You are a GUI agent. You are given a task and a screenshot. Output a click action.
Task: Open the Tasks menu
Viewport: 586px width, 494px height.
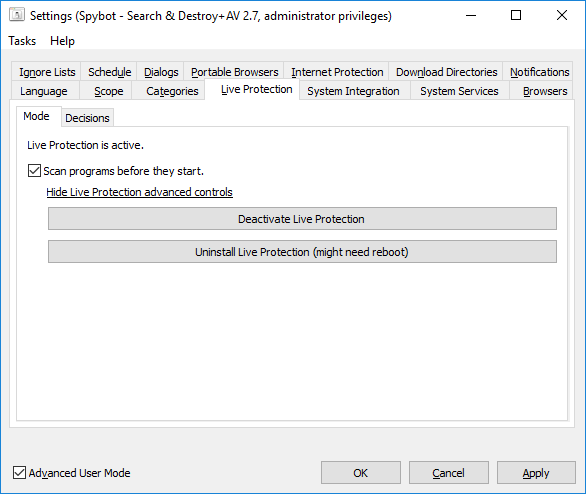click(22, 41)
